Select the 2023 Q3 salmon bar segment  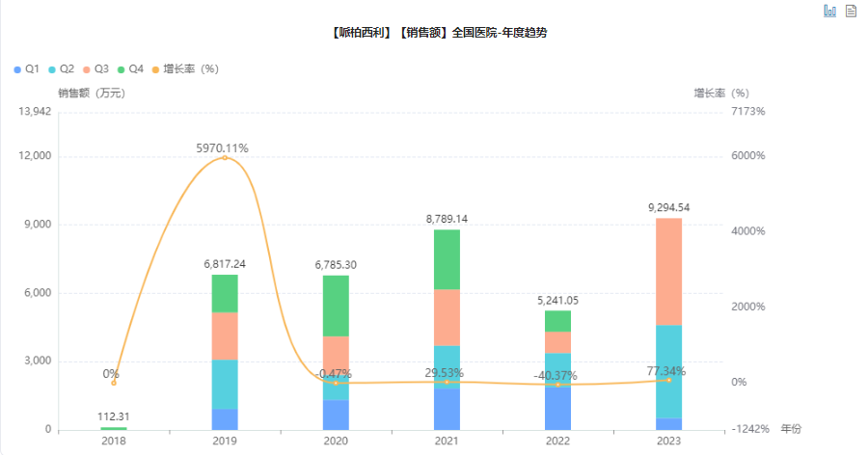[x=668, y=271]
